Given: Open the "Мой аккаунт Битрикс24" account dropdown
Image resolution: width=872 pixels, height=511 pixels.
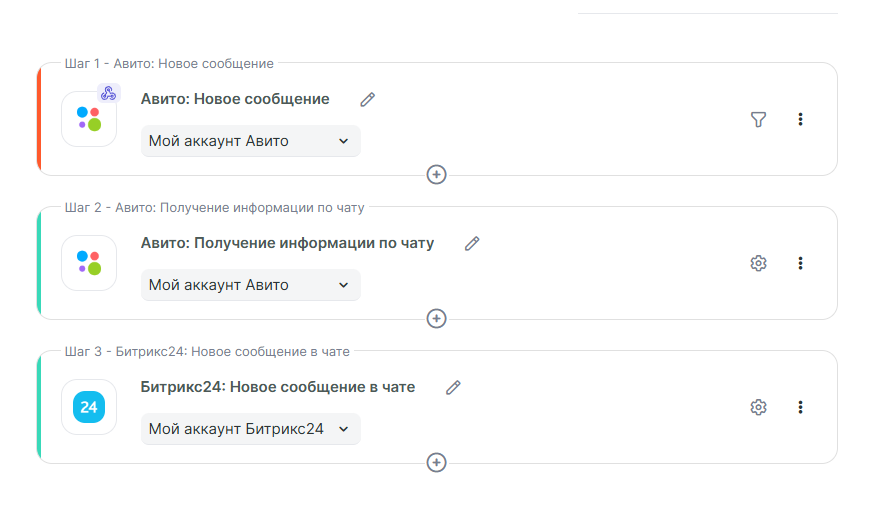Looking at the screenshot, I should [250, 429].
